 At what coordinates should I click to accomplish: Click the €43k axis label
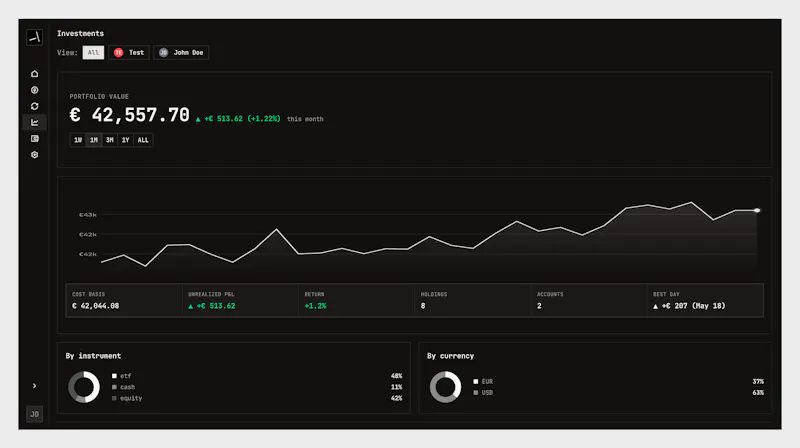[x=88, y=215]
